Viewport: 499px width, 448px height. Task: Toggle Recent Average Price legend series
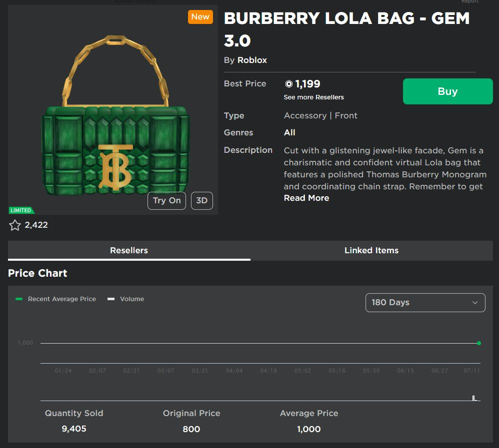[55, 299]
